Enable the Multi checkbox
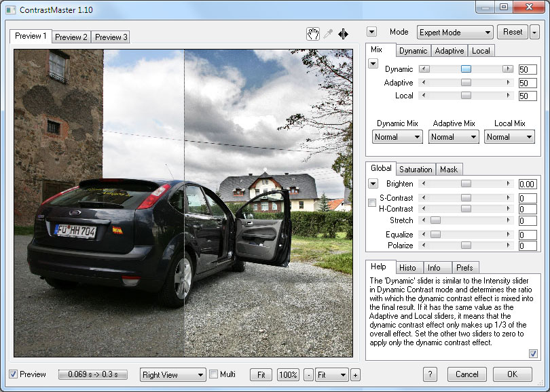This screenshot has width=550, height=392. (x=213, y=374)
